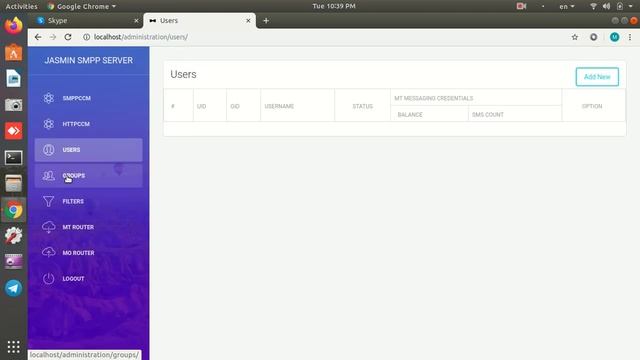This screenshot has width=640, height=360.
Task: Open the screen recording indicator in top bar
Action: [521, 6]
